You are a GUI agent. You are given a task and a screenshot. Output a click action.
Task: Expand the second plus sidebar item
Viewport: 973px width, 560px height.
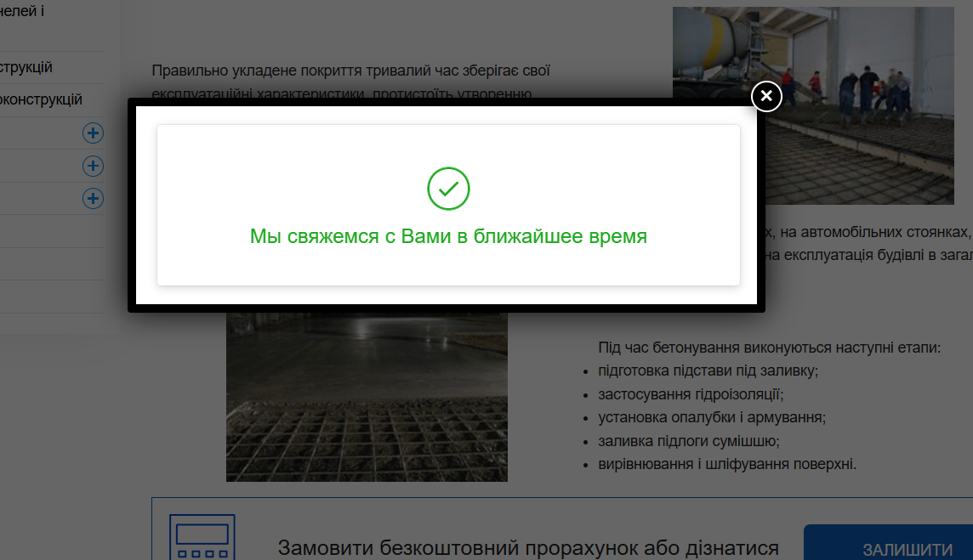(93, 166)
